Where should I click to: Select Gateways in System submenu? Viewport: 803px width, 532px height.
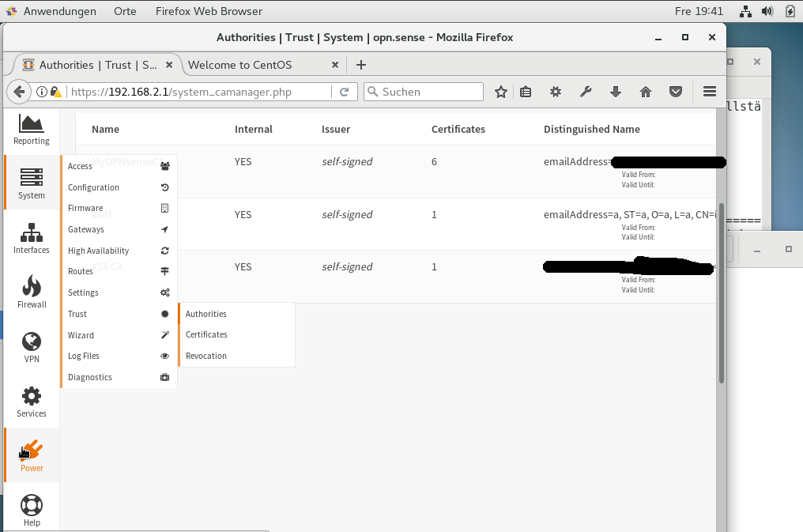[119, 229]
